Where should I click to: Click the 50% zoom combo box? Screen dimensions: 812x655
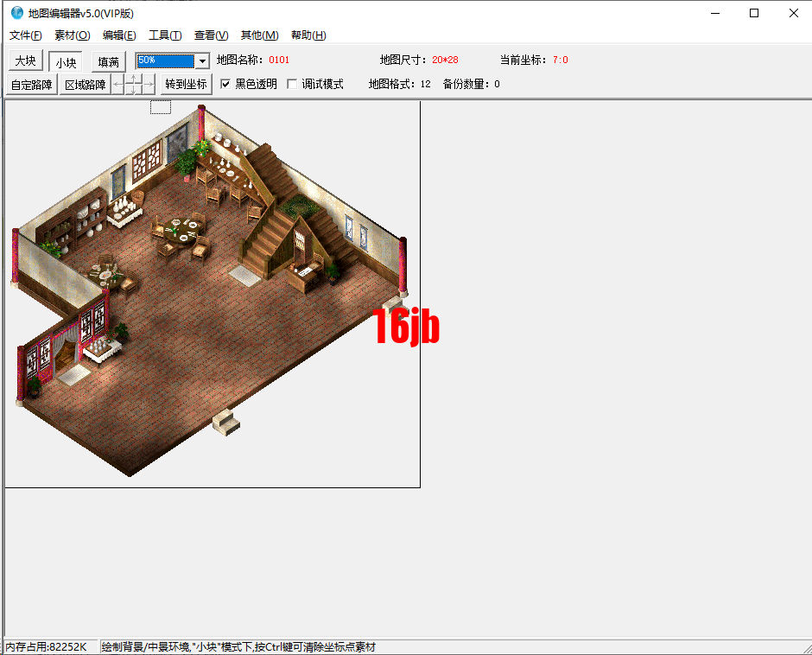click(x=164, y=61)
